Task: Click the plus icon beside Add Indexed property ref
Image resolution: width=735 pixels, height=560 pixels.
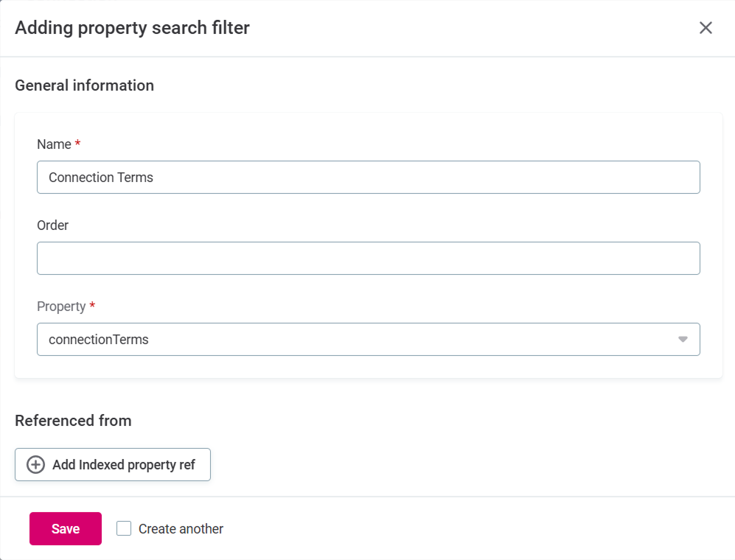Action: (x=35, y=465)
